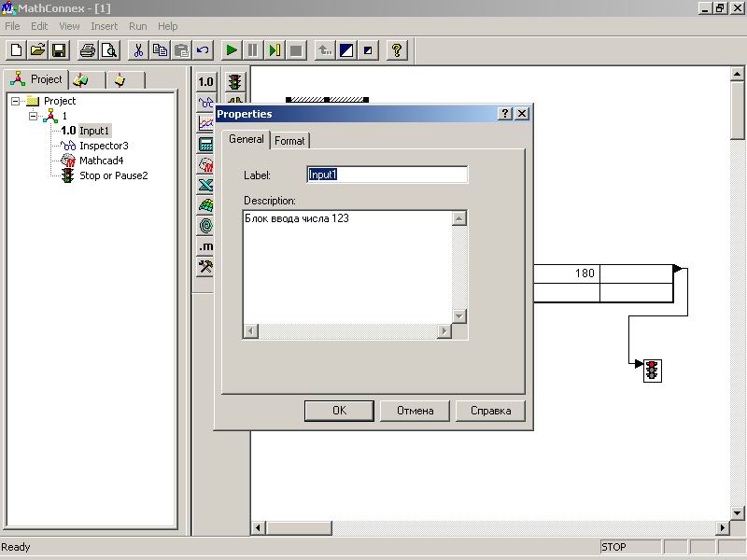Select the Inspector glasses component icon
The height and width of the screenshot is (560, 747).
click(x=205, y=102)
